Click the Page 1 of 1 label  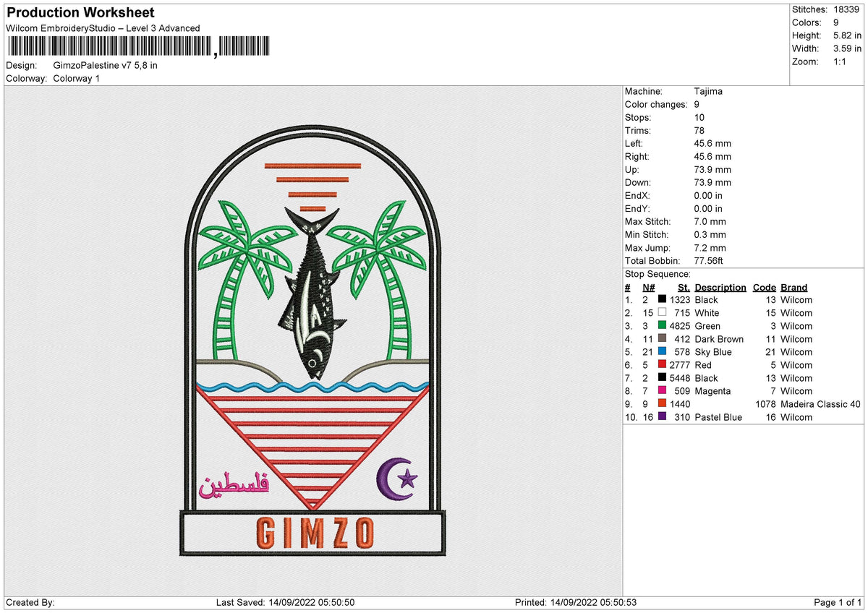pos(839,601)
